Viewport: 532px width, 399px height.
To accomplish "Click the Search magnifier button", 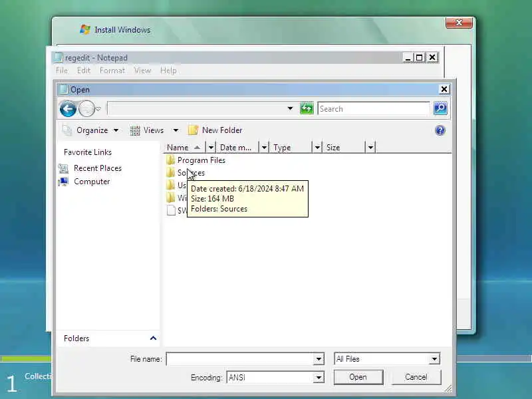I will click(x=440, y=108).
